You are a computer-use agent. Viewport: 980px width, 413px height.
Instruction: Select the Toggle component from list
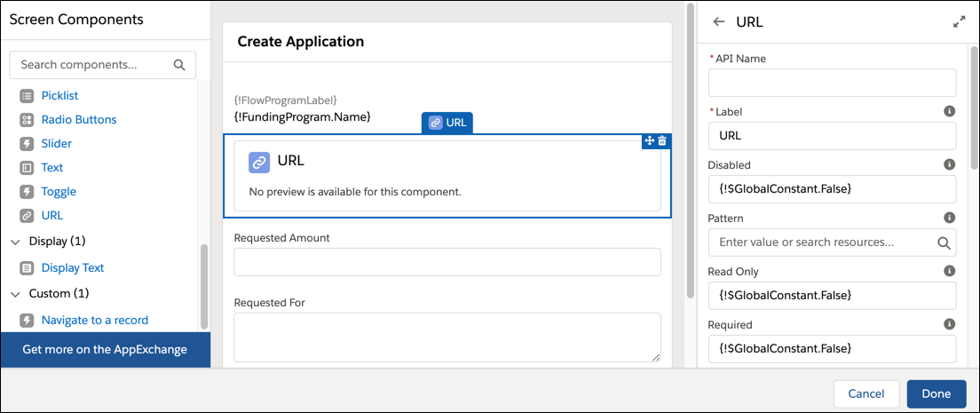click(59, 191)
